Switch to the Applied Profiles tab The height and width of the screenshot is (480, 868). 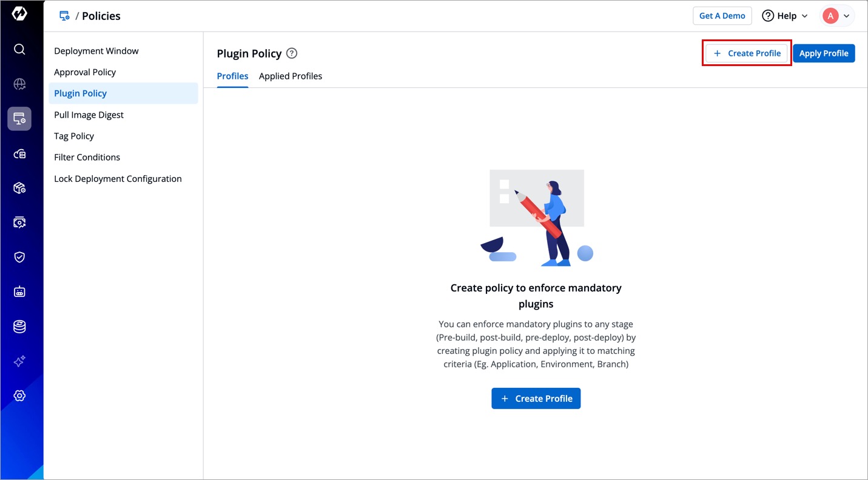click(290, 76)
